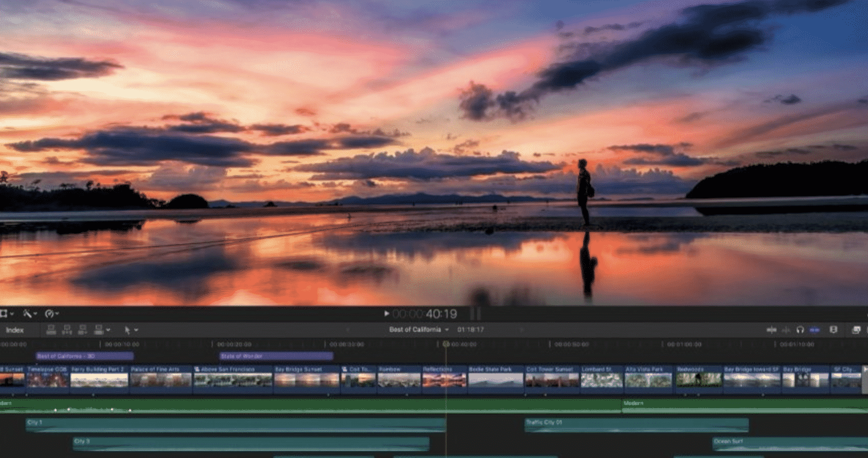Toggle video and audio skimming
868x458 pixels.
[x=771, y=330]
